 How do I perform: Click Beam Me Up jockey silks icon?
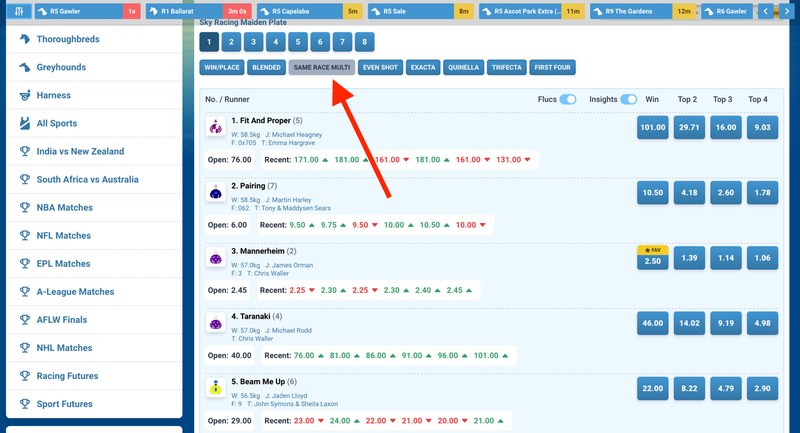pos(215,388)
